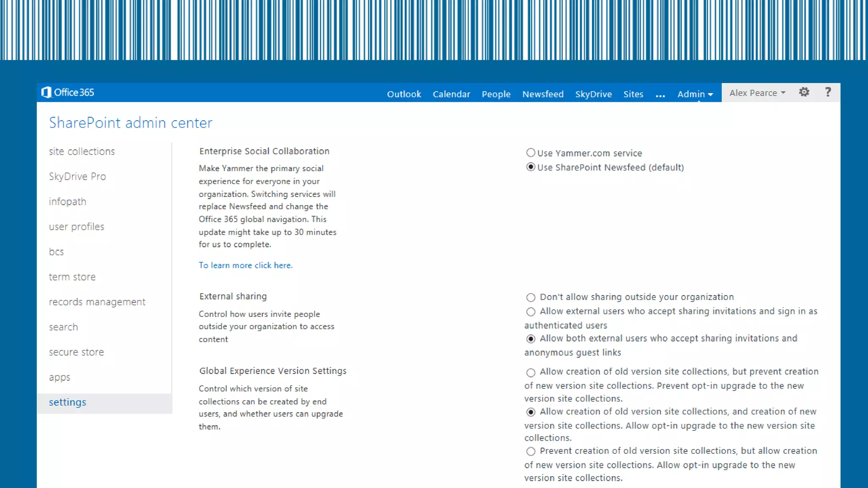Click To learn more click here link

pos(245,265)
